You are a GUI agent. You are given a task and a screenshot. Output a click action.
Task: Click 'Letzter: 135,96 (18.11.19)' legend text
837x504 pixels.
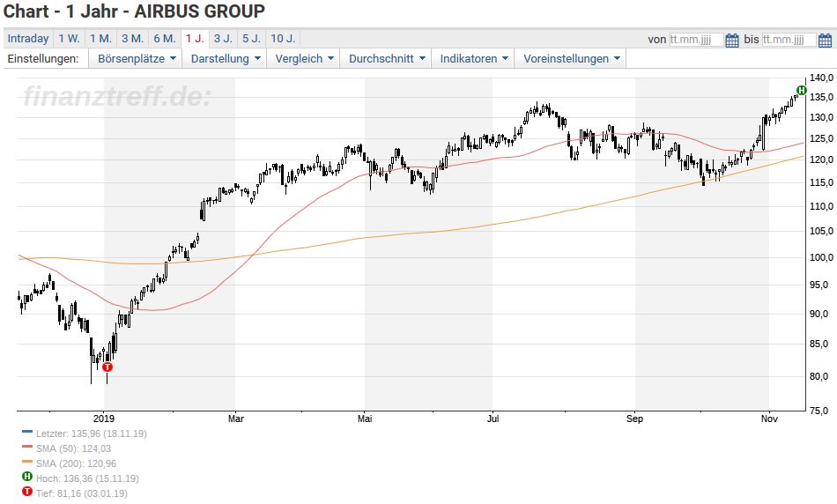point(92,434)
